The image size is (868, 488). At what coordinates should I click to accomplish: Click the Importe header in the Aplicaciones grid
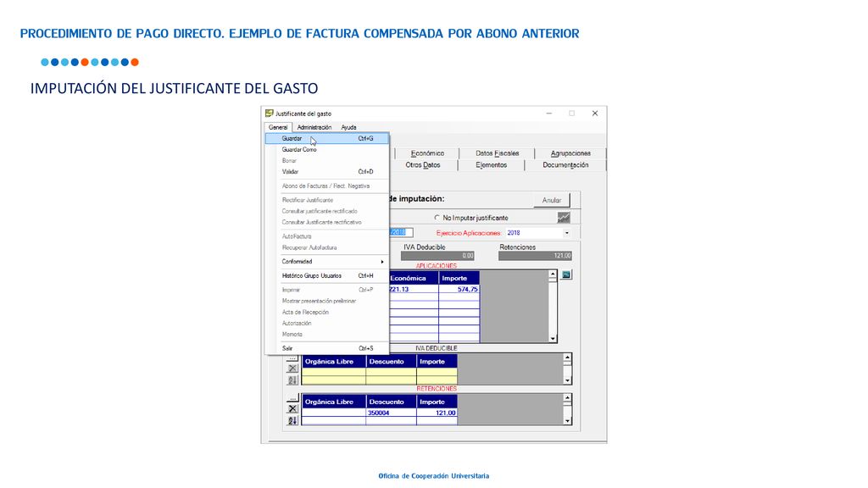tap(459, 278)
